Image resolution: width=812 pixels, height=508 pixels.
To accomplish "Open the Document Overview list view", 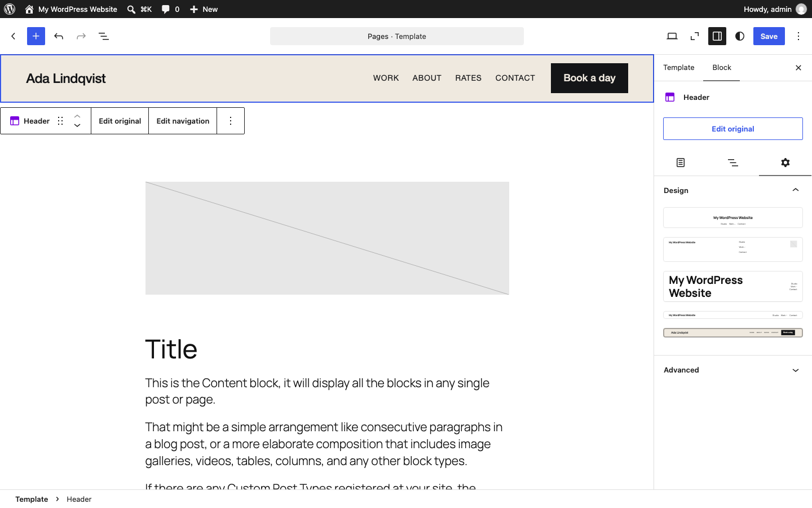I will point(104,36).
